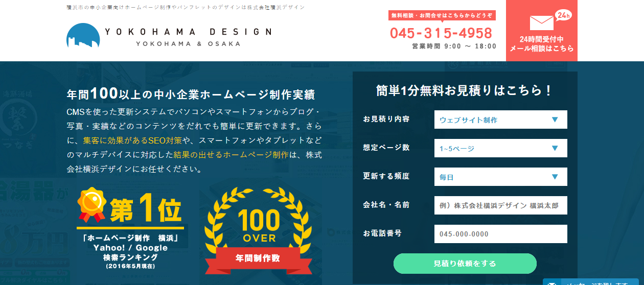Viewport: 644px width, 285px height.
Task: Click the white envelope mail icon
Action: coord(542,23)
